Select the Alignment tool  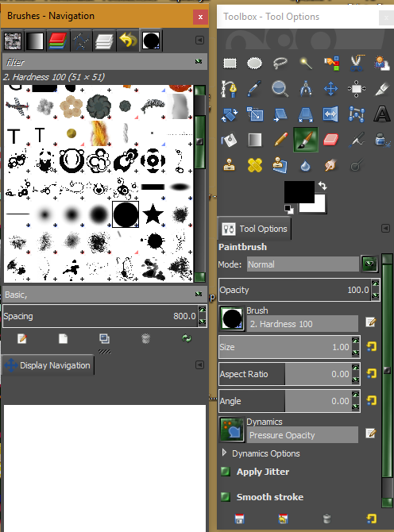pyautogui.click(x=357, y=89)
